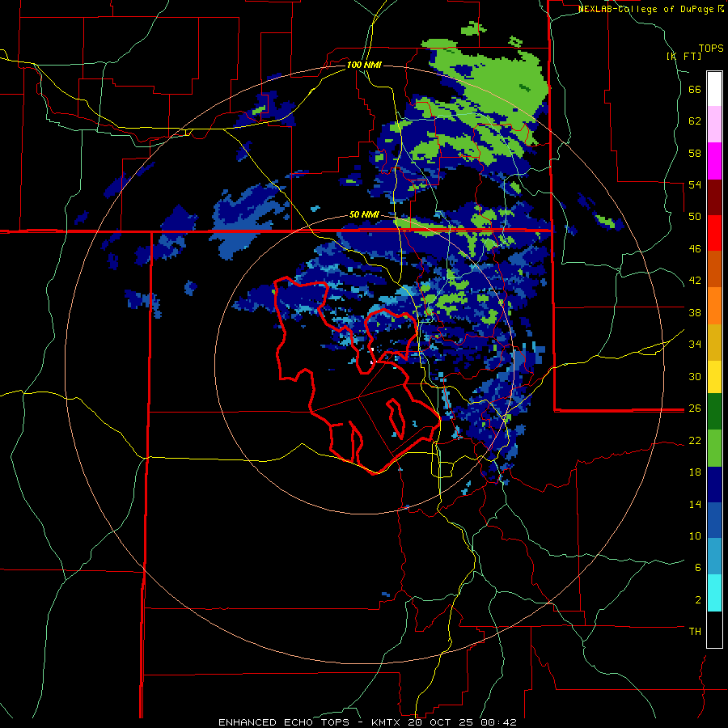Click the "2" scale value

[x=698, y=600]
